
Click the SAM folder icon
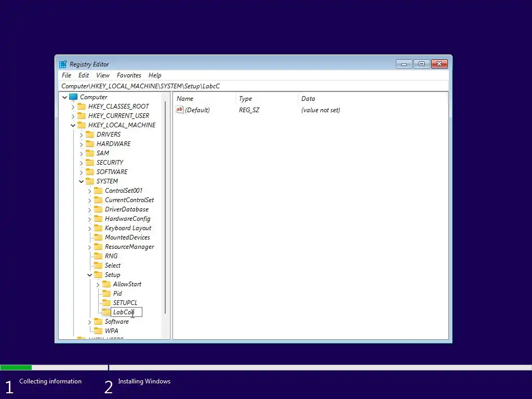coord(90,153)
